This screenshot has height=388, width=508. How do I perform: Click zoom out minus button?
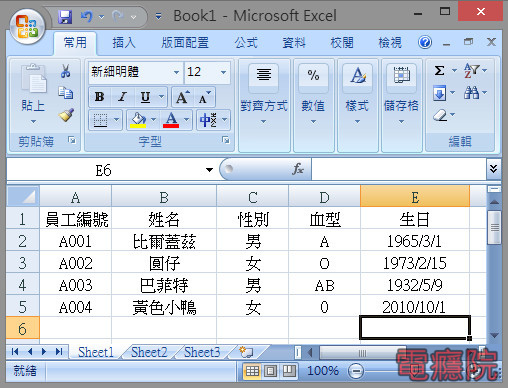click(356, 371)
